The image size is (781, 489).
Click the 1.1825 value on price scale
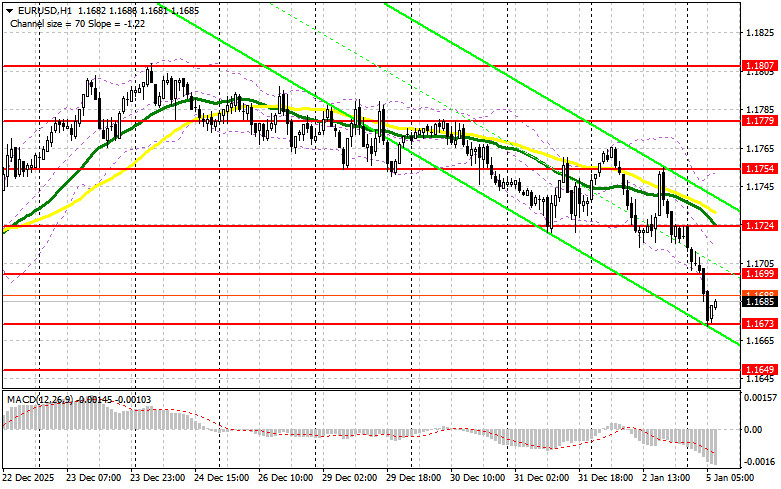point(757,33)
